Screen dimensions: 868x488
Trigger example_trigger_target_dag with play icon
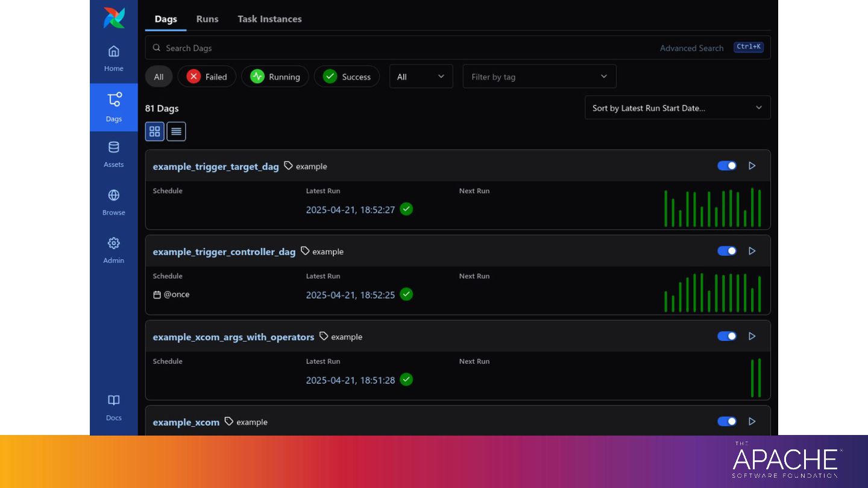click(x=752, y=166)
